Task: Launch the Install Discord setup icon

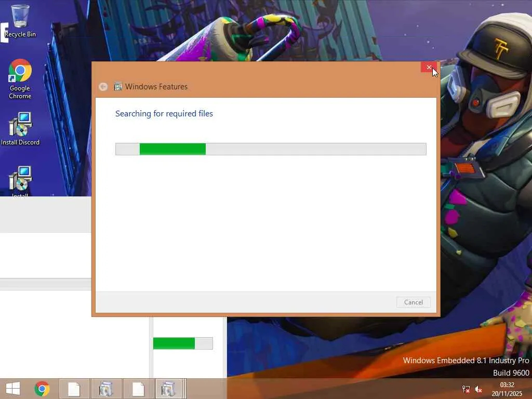Action: 20,129
